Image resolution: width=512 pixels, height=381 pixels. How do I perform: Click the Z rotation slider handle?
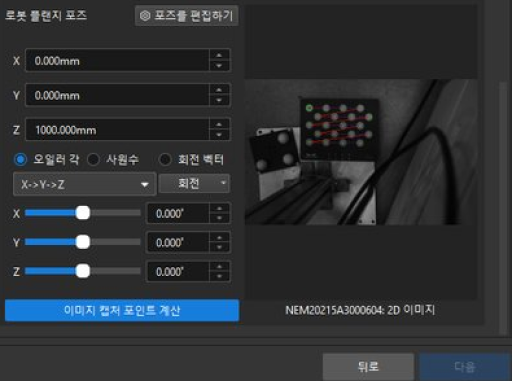click(x=83, y=271)
